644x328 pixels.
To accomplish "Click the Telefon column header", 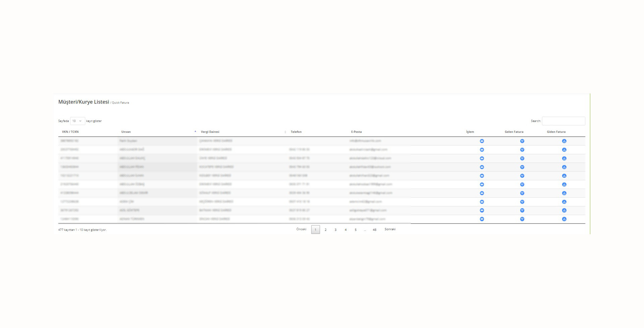I will click(x=296, y=132).
